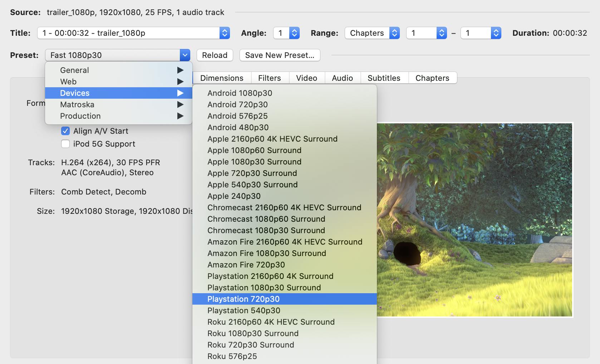
Task: Choose Apple 540p30 Surround preset
Action: (x=285, y=185)
